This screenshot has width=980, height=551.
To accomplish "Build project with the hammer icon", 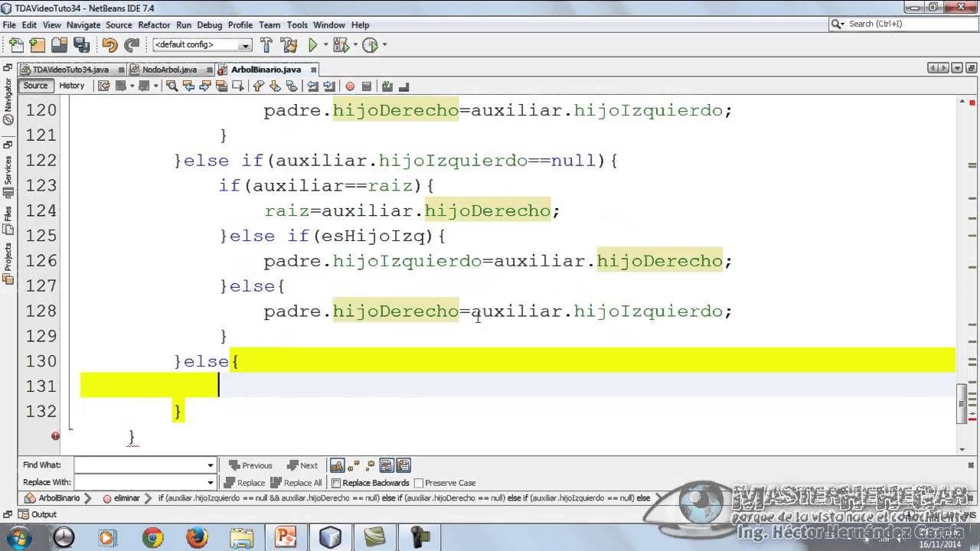I will [x=266, y=45].
